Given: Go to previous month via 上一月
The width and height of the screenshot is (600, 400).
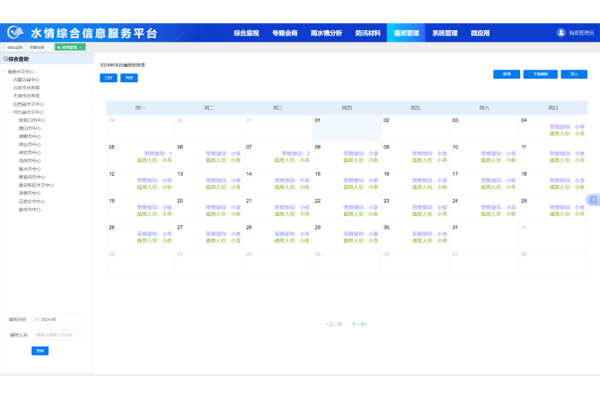Looking at the screenshot, I should (334, 325).
